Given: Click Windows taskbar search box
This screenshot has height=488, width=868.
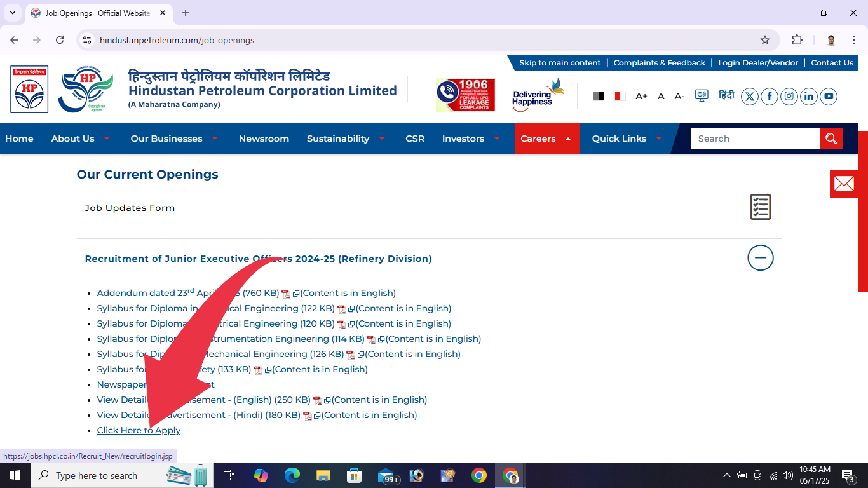Looking at the screenshot, I should pyautogui.click(x=121, y=475).
